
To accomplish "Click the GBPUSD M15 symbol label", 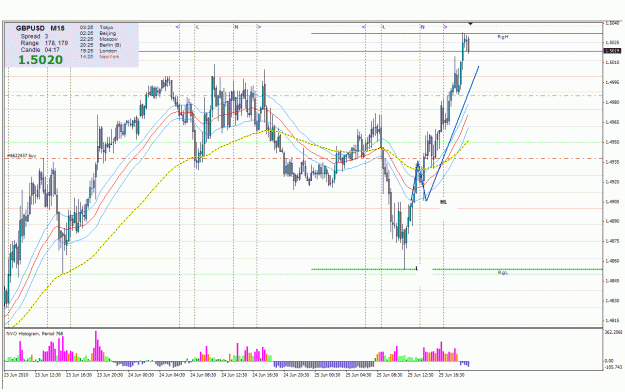I will pyautogui.click(x=40, y=28).
